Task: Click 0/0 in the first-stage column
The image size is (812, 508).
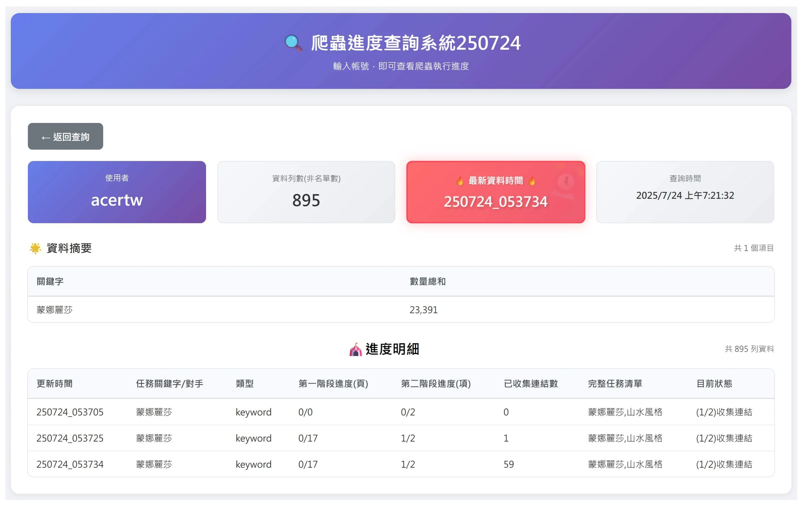Action: click(x=305, y=412)
